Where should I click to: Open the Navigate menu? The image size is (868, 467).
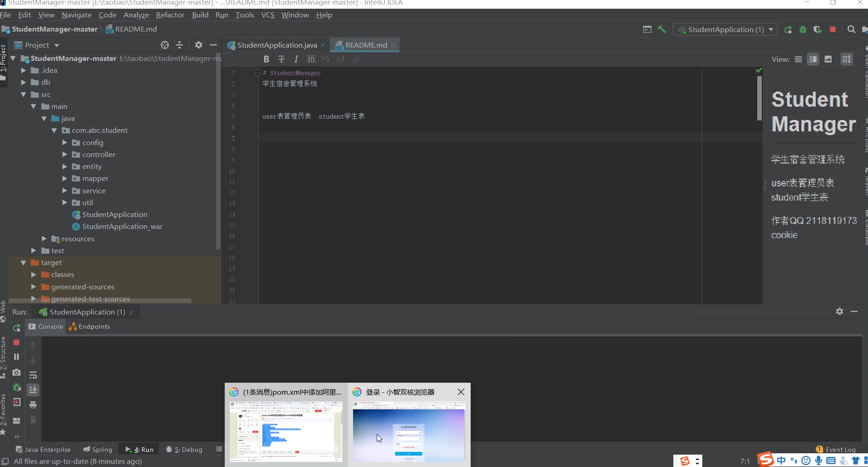coord(76,15)
